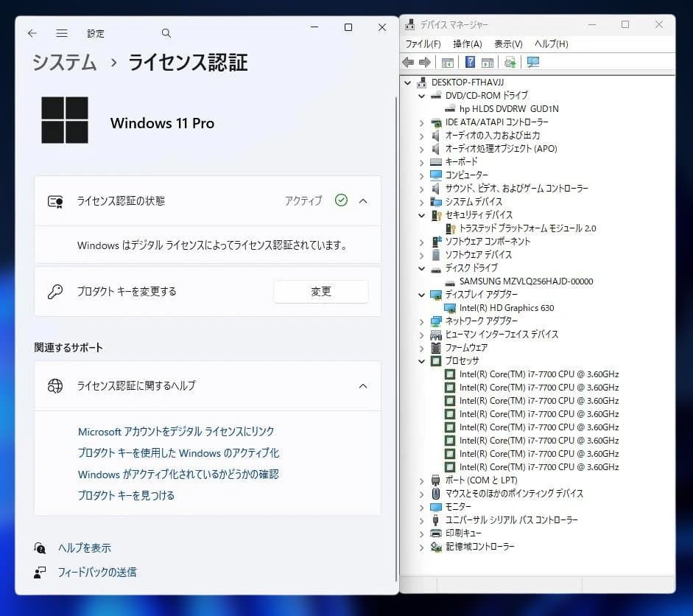Image resolution: width=693 pixels, height=616 pixels.
Task: Click the search icon in Settings title bar
Action: click(x=166, y=32)
